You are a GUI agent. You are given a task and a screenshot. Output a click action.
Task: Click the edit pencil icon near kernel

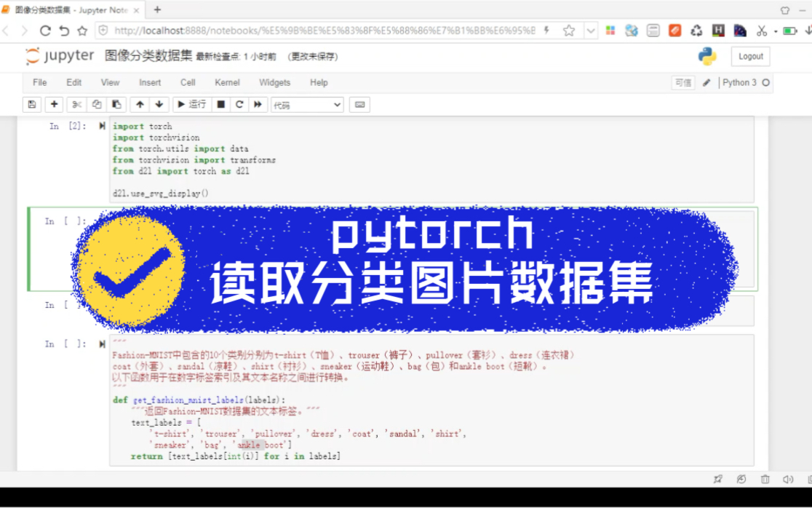(x=706, y=83)
